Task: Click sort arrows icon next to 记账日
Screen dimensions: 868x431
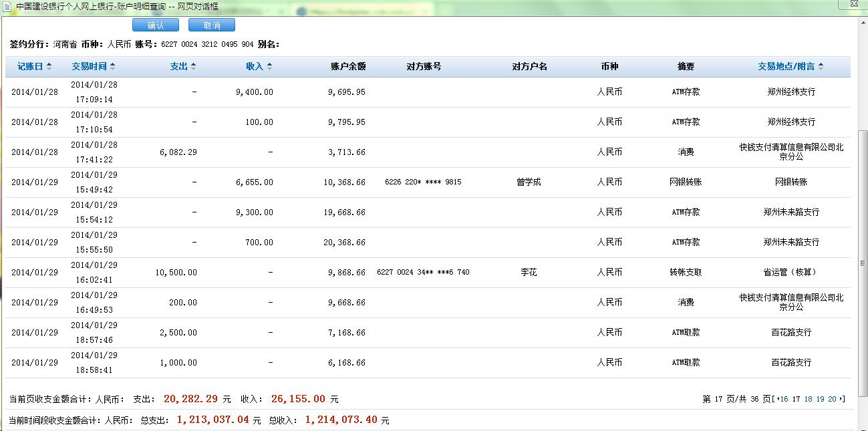Action: (49, 67)
